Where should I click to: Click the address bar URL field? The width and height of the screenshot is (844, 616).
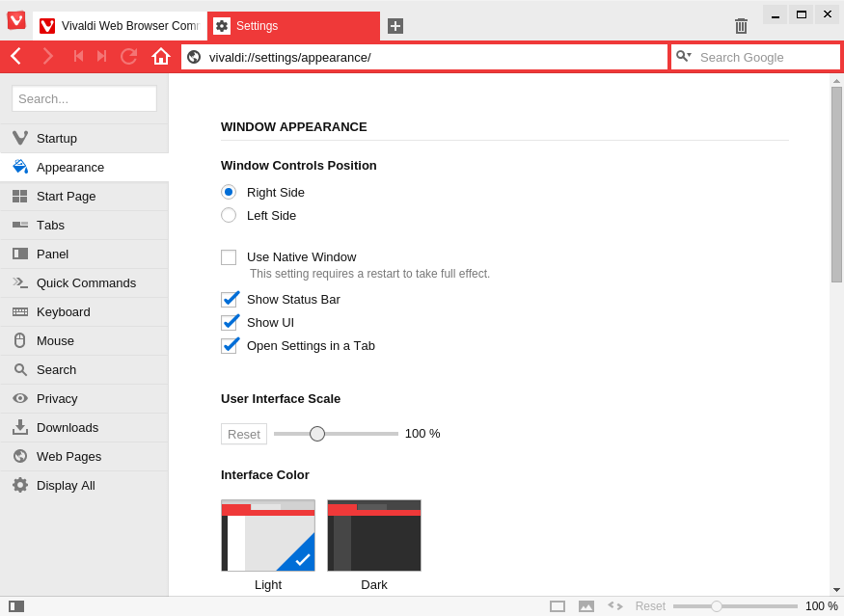(x=424, y=57)
